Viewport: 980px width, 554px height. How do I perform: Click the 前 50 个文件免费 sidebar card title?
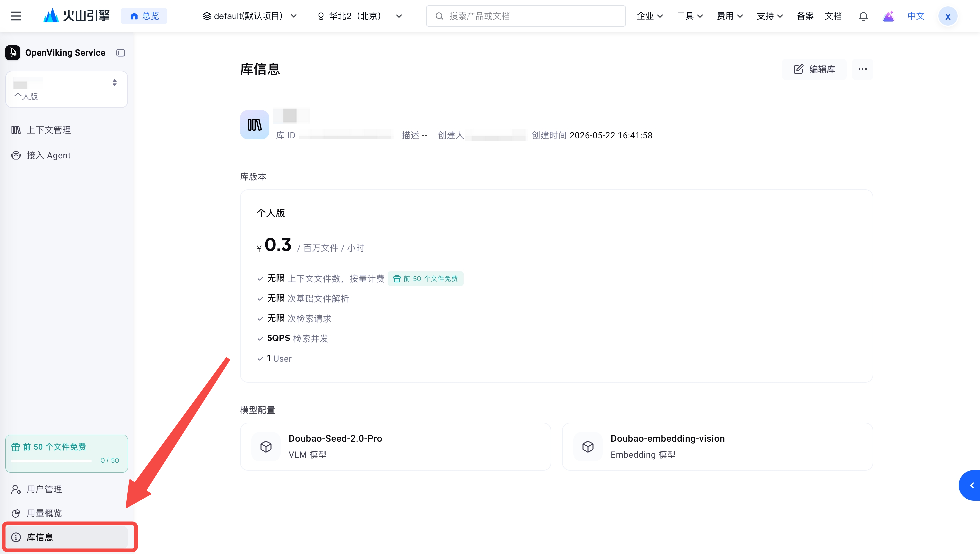click(54, 447)
